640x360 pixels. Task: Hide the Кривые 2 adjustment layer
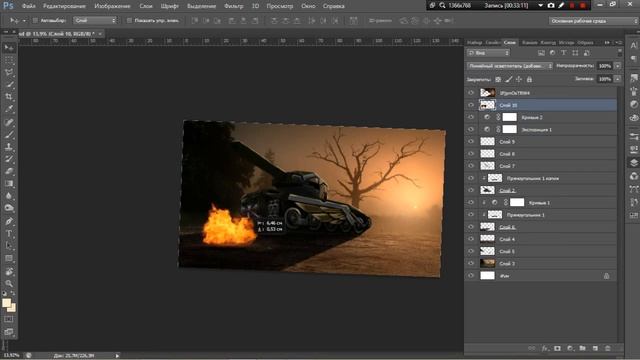pyautogui.click(x=471, y=117)
